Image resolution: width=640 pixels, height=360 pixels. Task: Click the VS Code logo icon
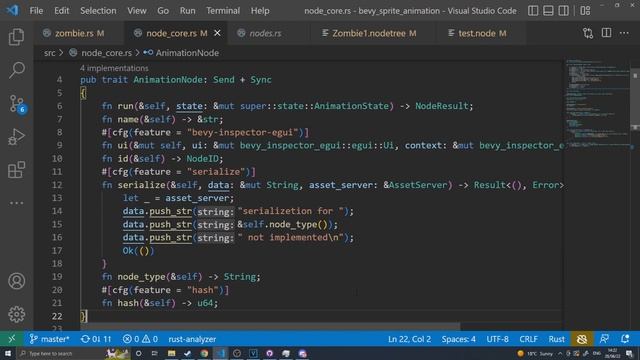click(x=12, y=10)
